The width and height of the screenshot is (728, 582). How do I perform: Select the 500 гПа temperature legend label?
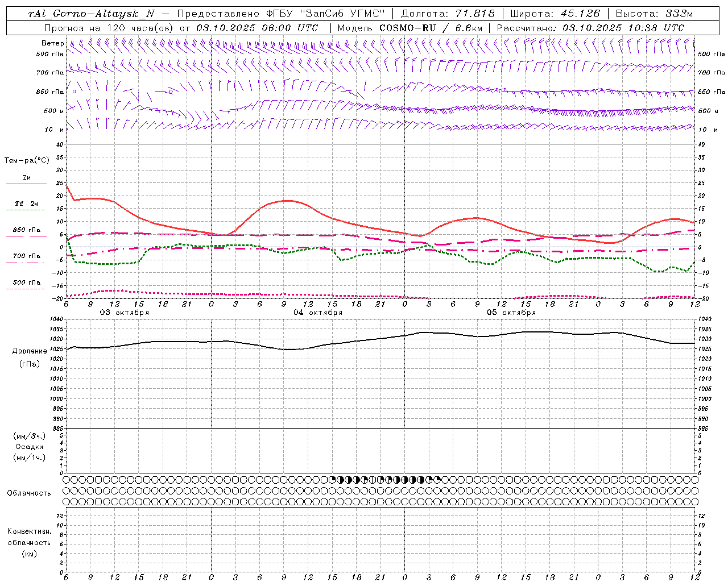[x=26, y=282]
